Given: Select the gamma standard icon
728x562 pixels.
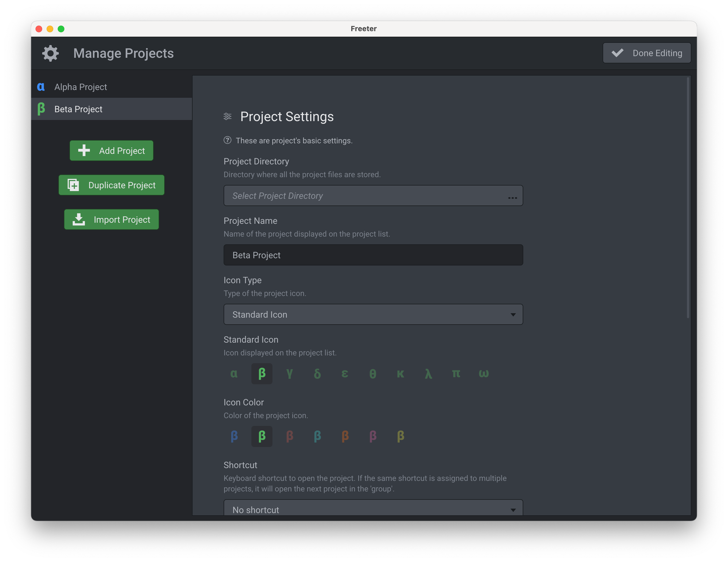Looking at the screenshot, I should point(289,374).
